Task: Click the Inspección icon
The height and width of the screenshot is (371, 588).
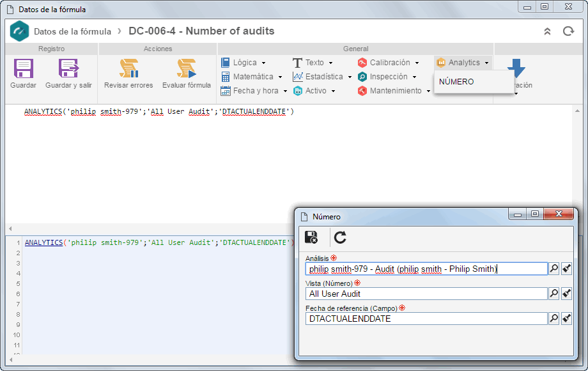Action: [362, 77]
